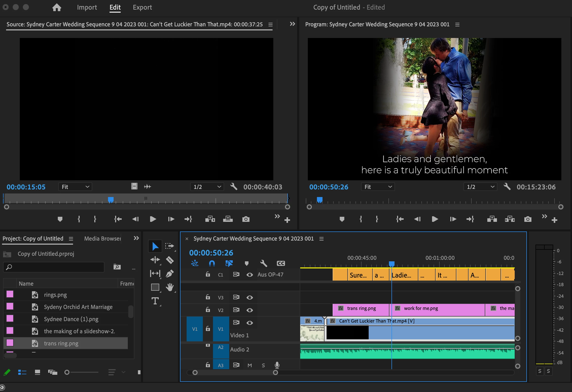The width and height of the screenshot is (572, 392).
Task: Toggle Snap in Timeline magnet
Action: 212,263
